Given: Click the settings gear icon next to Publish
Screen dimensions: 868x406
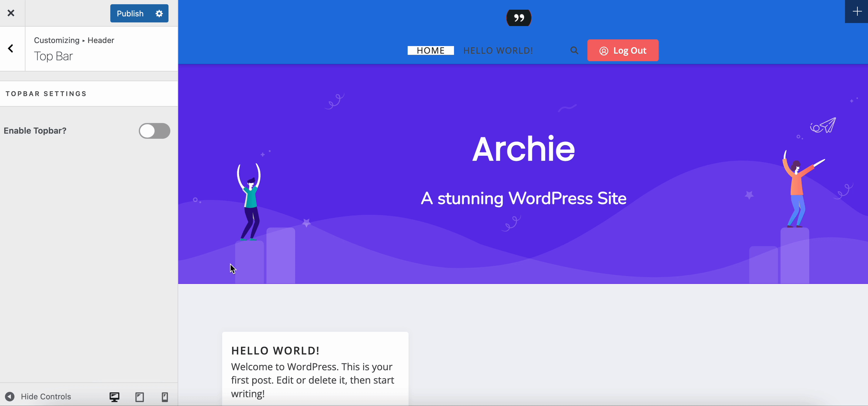Looking at the screenshot, I should click(160, 13).
